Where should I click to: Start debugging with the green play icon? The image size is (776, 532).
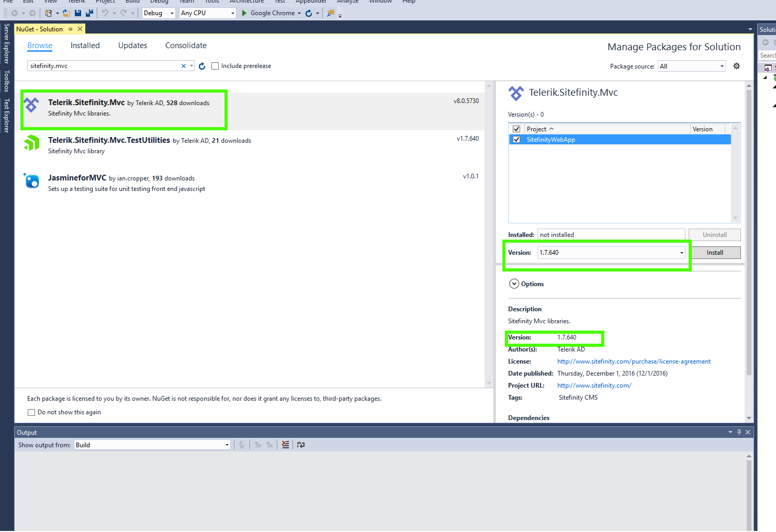(x=244, y=13)
